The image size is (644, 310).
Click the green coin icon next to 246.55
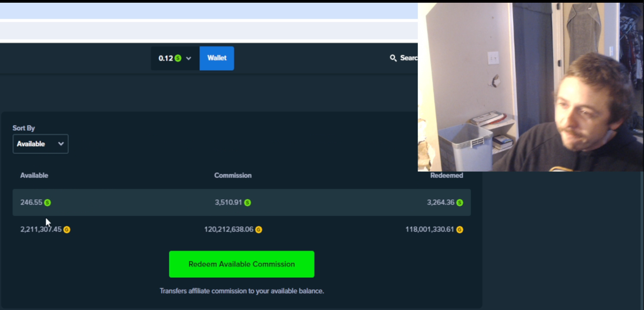click(47, 203)
